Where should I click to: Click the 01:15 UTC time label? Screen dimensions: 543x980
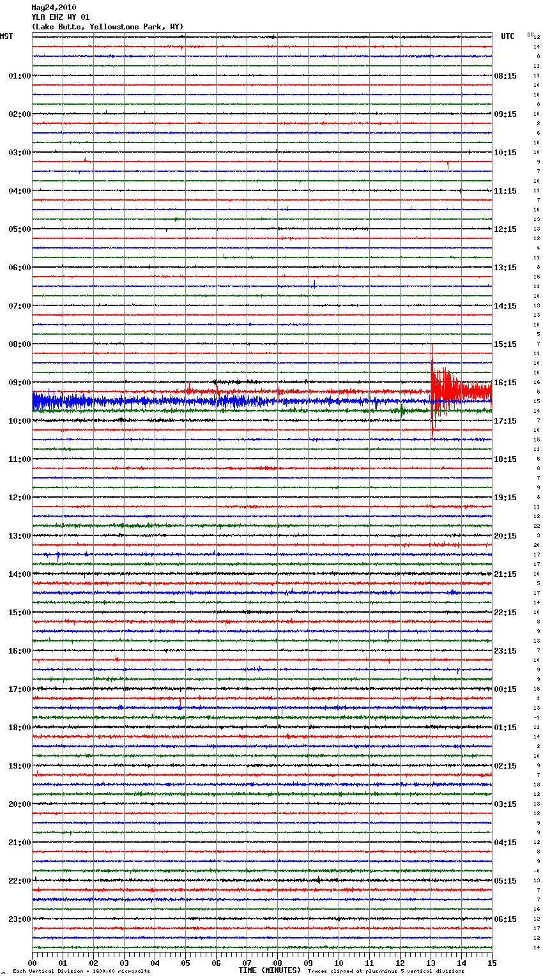click(505, 728)
